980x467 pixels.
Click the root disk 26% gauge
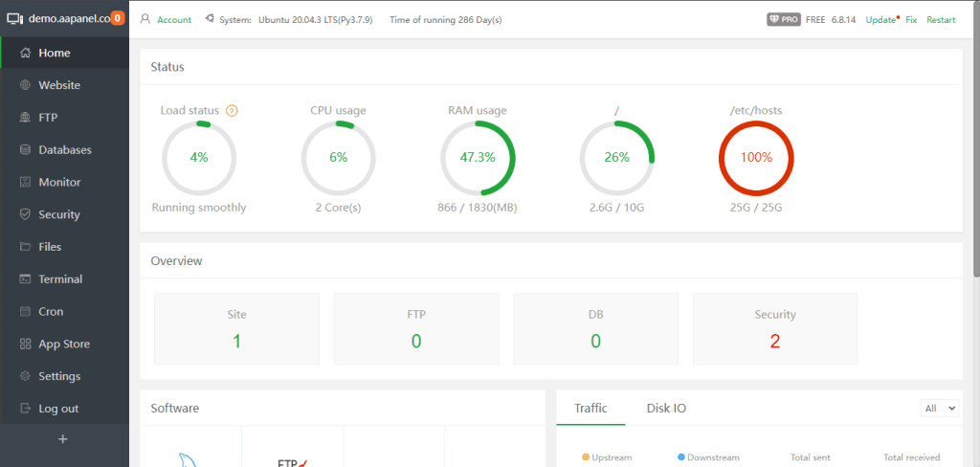[617, 158]
